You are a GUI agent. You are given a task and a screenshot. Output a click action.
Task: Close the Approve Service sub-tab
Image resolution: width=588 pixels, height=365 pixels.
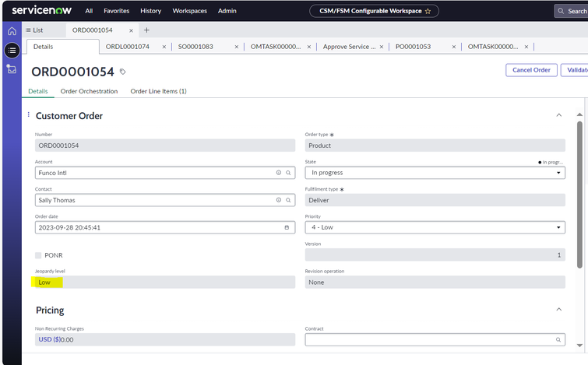click(382, 47)
